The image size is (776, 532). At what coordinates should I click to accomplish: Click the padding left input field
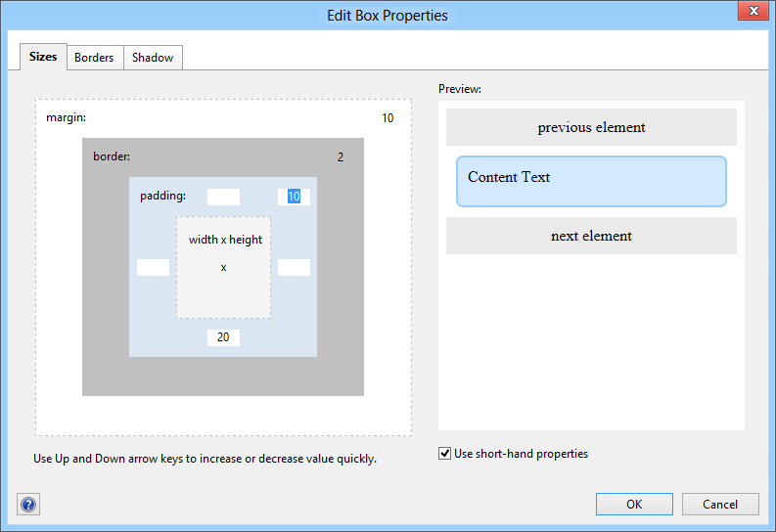pos(153,267)
